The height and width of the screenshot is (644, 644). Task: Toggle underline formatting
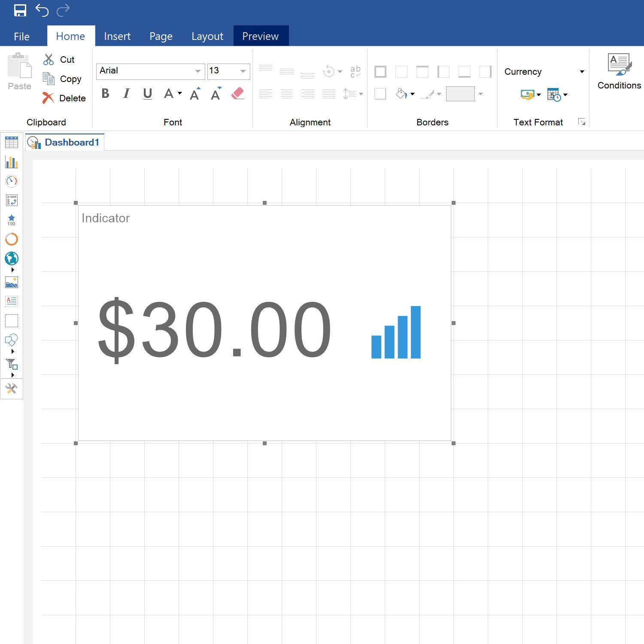tap(147, 94)
